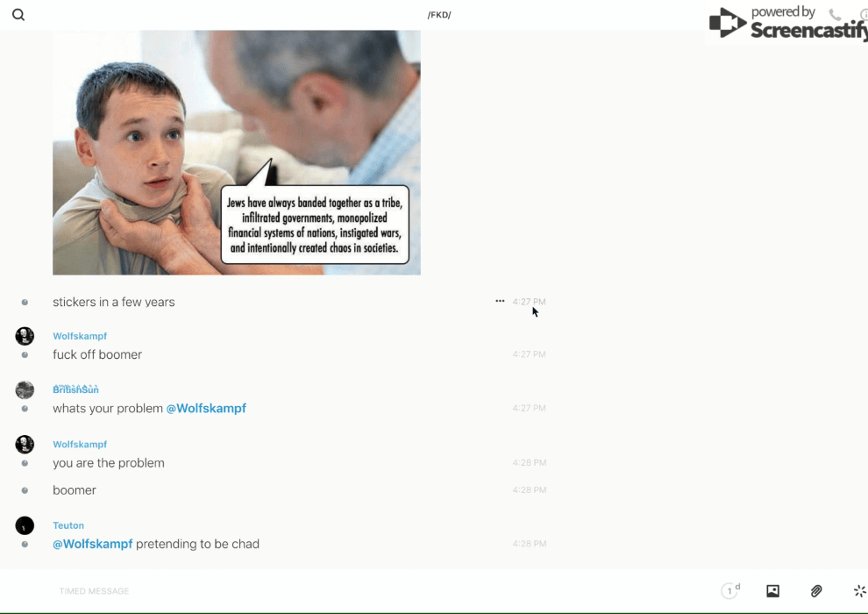Select the @Wolfskampf mention in BritishSun's message
This screenshot has width=868, height=614.
click(x=206, y=409)
